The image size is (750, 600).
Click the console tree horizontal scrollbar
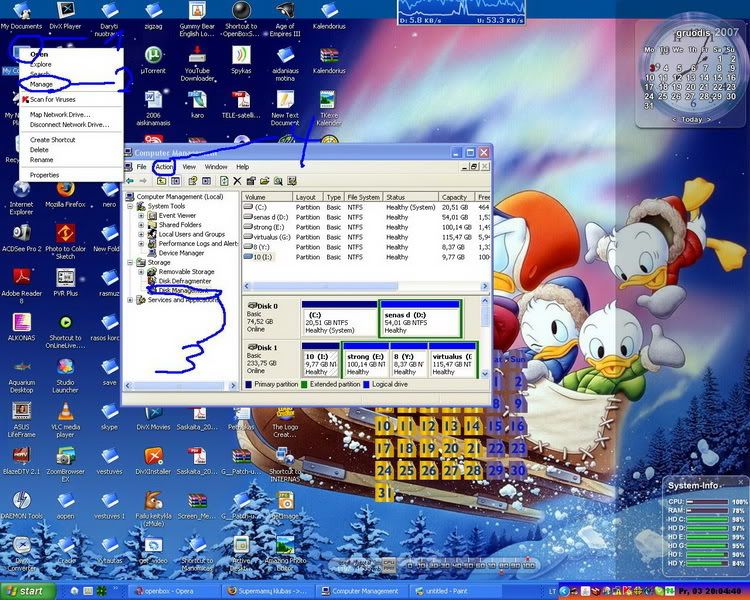coord(180,386)
